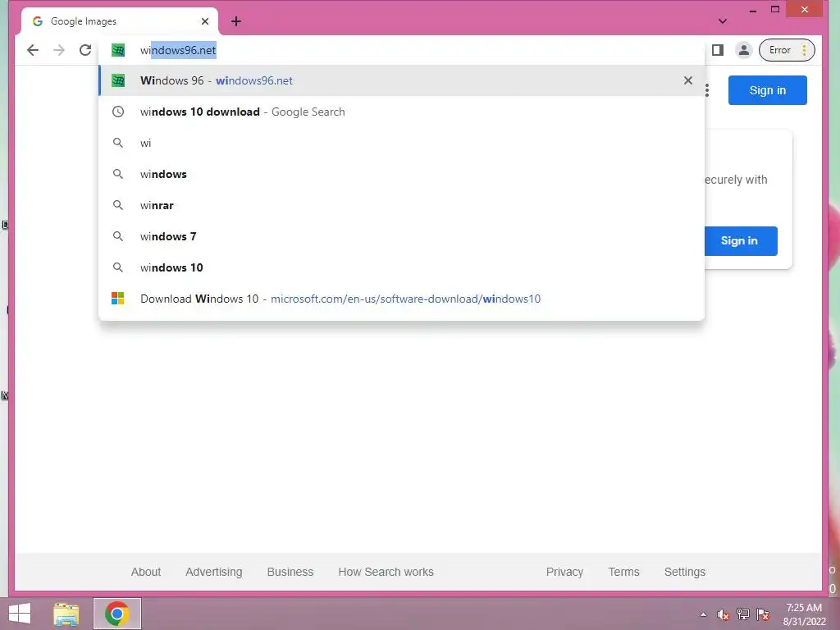Click the network tray icon

tap(743, 614)
